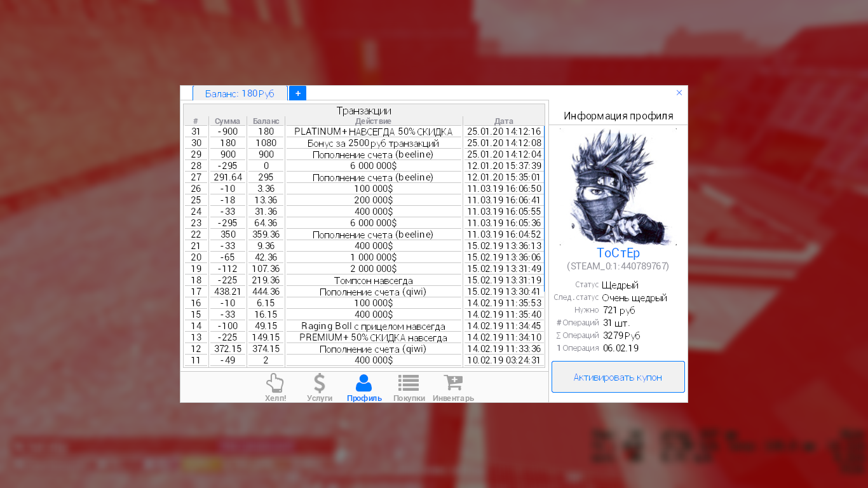Screen dimensions: 868x488
Task: Sort by the Сумма column header
Action: 227,121
